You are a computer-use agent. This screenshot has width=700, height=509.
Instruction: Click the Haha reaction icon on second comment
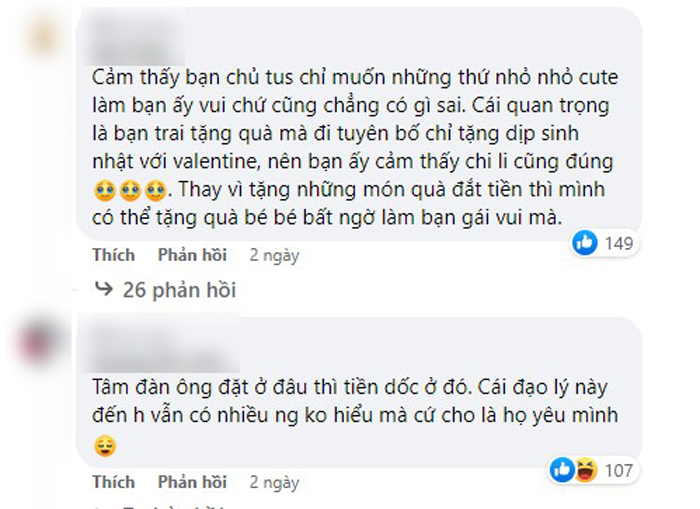point(585,469)
